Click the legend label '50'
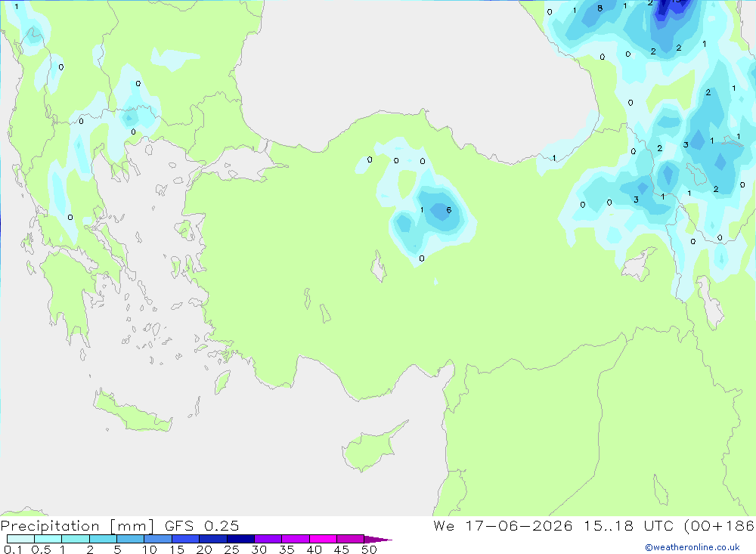This screenshot has width=756, height=554. point(369,549)
